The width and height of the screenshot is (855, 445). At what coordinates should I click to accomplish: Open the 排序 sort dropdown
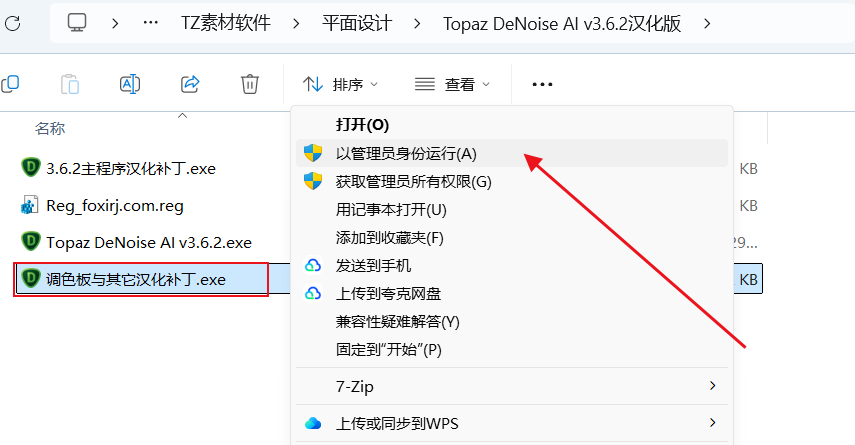[x=340, y=85]
